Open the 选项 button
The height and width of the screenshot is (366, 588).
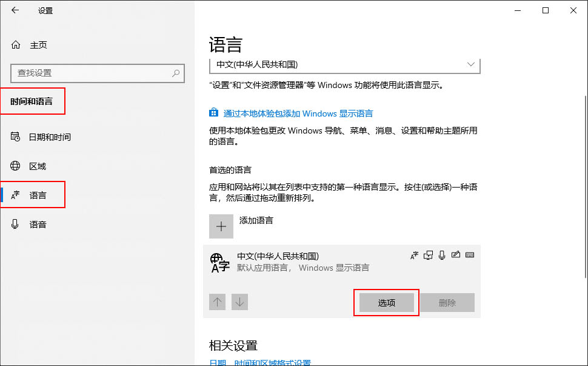pos(387,302)
